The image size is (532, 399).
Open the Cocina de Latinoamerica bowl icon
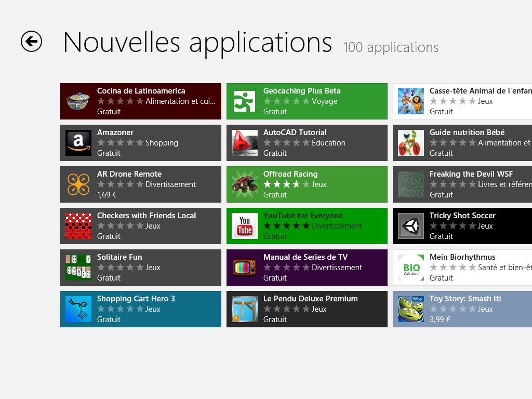[x=78, y=101]
